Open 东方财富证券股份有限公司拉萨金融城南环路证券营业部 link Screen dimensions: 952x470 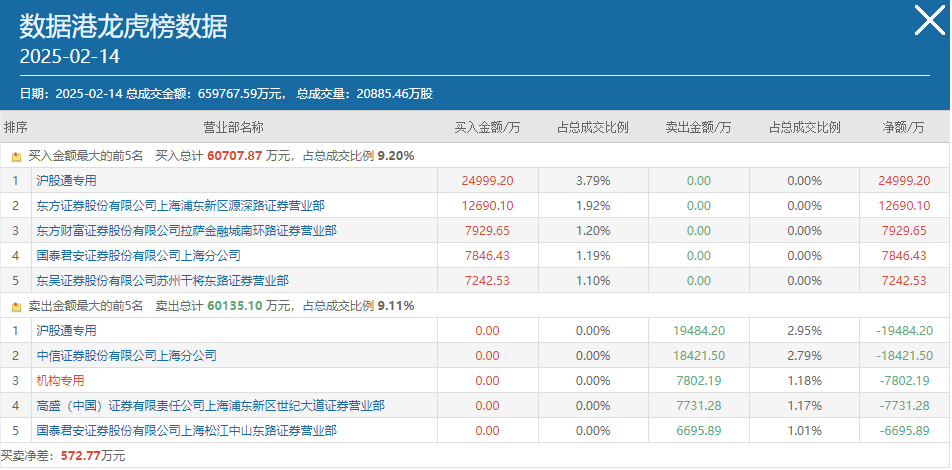pyautogui.click(x=186, y=231)
